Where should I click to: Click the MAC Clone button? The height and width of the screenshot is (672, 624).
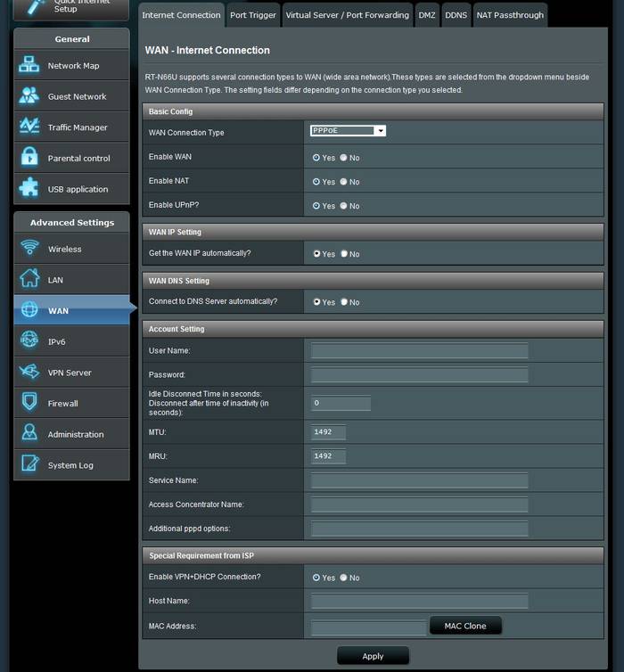point(465,626)
